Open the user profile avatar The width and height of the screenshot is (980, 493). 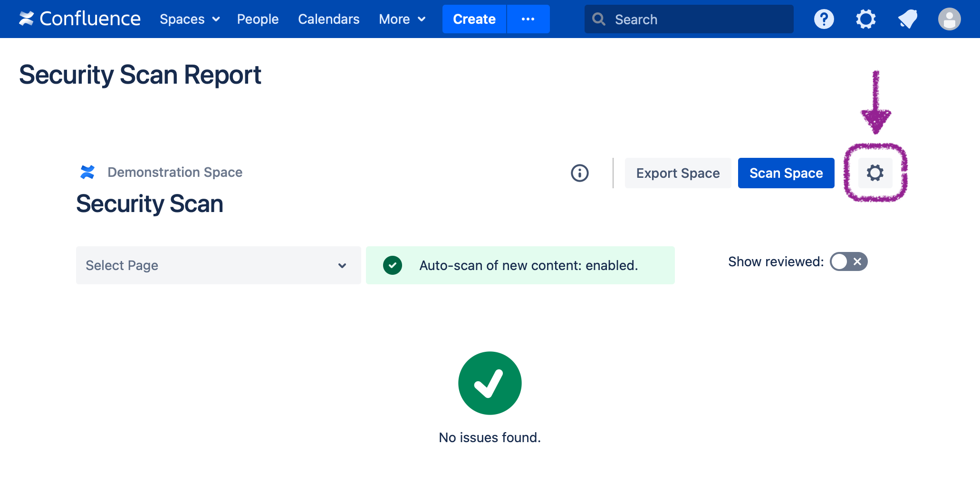pyautogui.click(x=949, y=19)
